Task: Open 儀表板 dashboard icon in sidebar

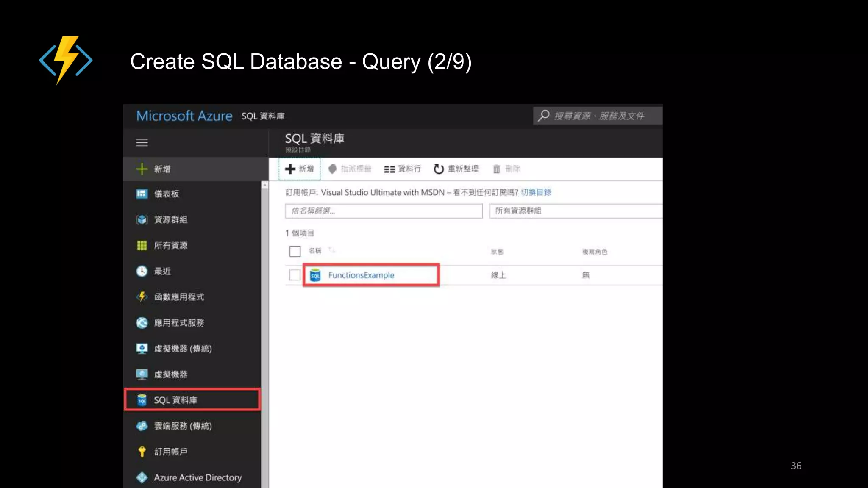Action: tap(142, 194)
